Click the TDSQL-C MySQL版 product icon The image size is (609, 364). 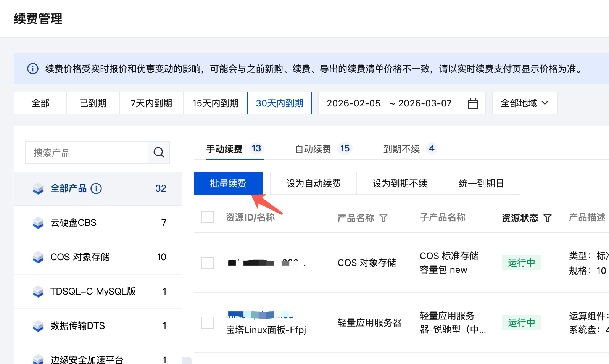tap(38, 292)
